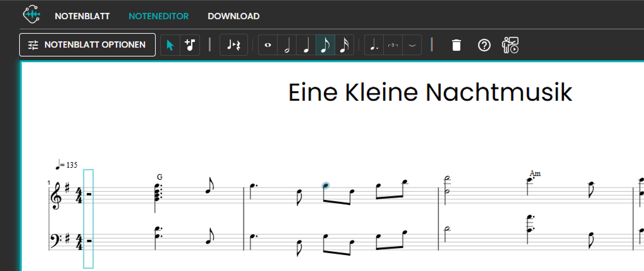644x271 pixels.
Task: Toggle tie between notes
Action: tap(412, 45)
